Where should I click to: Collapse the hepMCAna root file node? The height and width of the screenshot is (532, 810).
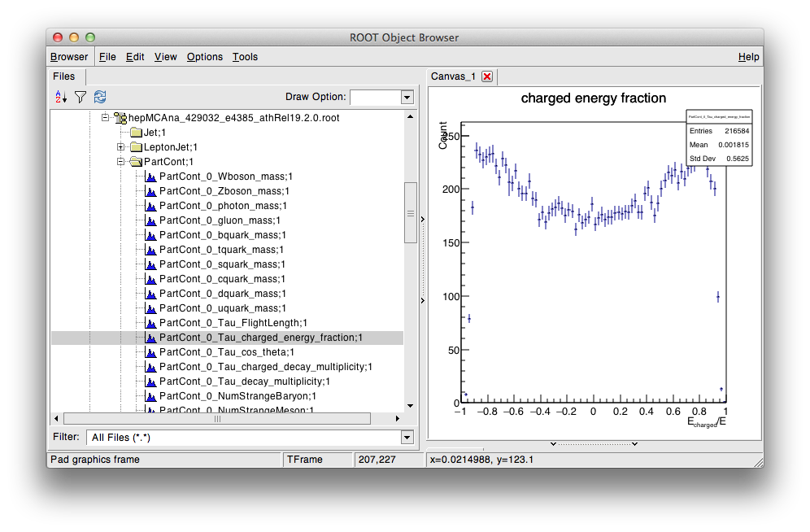click(x=105, y=118)
